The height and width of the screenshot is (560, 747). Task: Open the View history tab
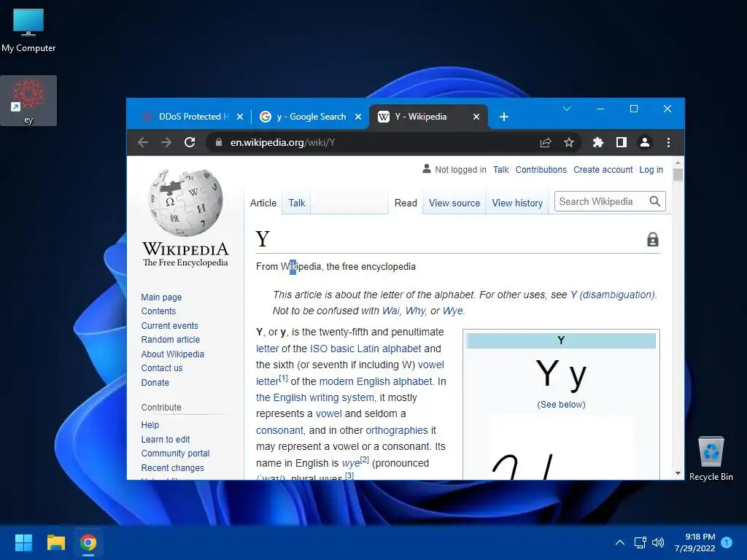pyautogui.click(x=517, y=203)
